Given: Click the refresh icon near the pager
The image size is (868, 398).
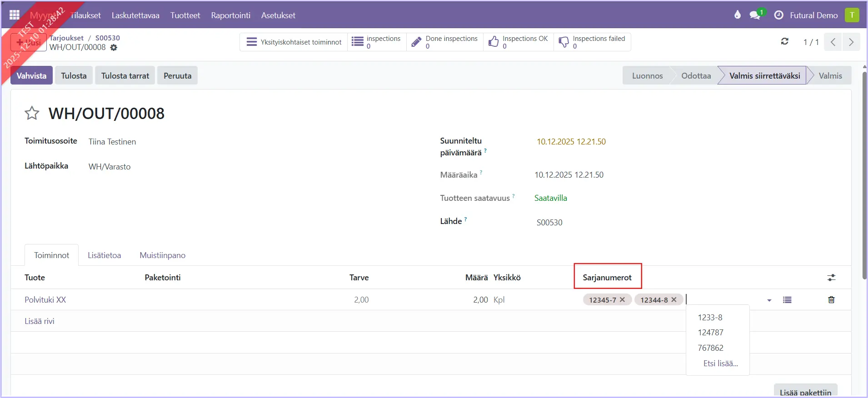Looking at the screenshot, I should tap(784, 42).
